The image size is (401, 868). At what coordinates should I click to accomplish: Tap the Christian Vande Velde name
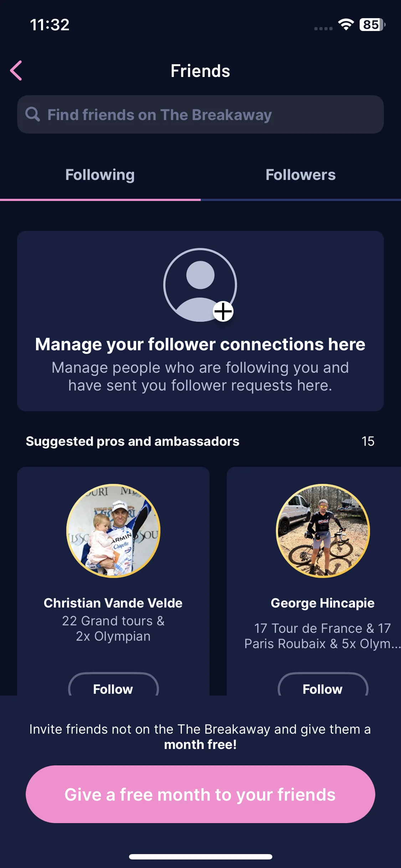113,603
